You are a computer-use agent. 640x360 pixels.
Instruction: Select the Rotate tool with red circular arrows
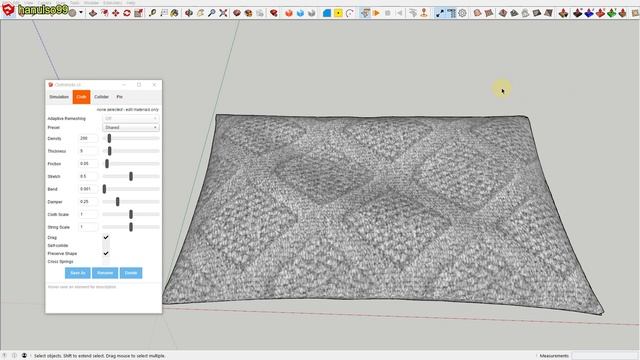[x=127, y=13]
